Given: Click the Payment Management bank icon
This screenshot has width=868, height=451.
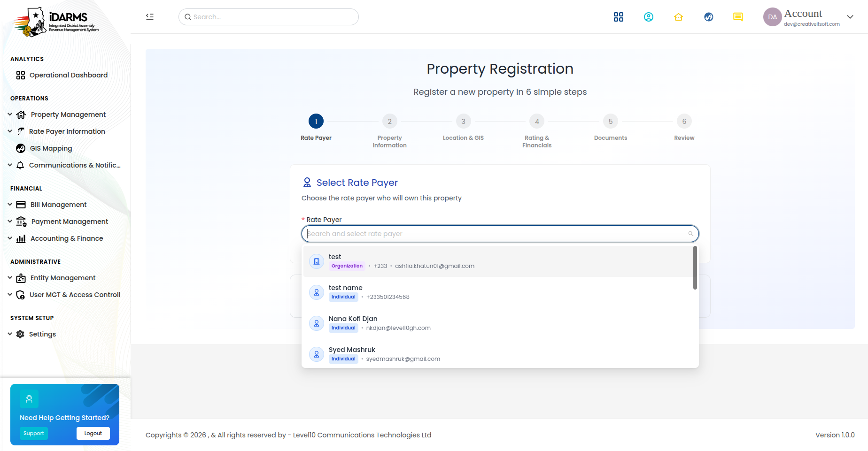Looking at the screenshot, I should pyautogui.click(x=22, y=222).
